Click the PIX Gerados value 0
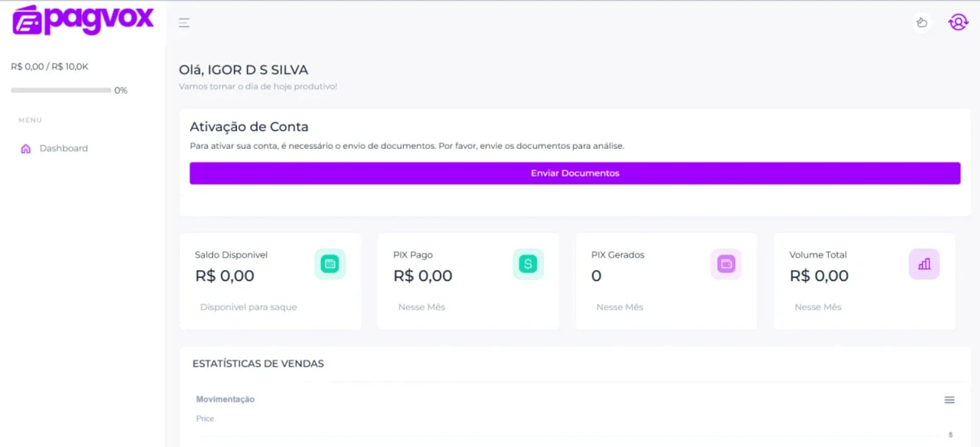The height and width of the screenshot is (447, 980). point(596,276)
